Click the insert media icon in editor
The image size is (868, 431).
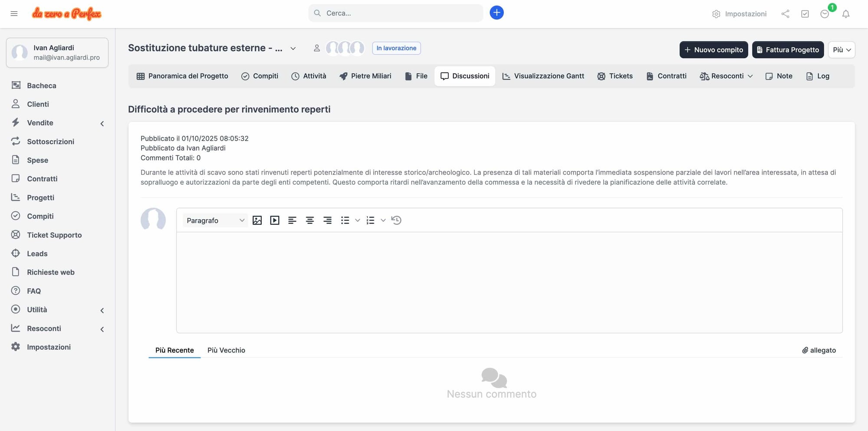(x=275, y=220)
